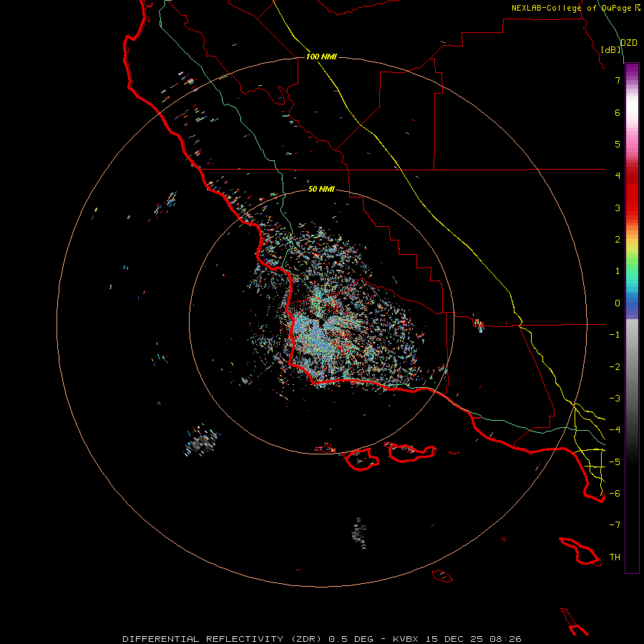Viewport: 644px width, 644px height.
Task: Click the -7 value on color scale
Action: [615, 525]
